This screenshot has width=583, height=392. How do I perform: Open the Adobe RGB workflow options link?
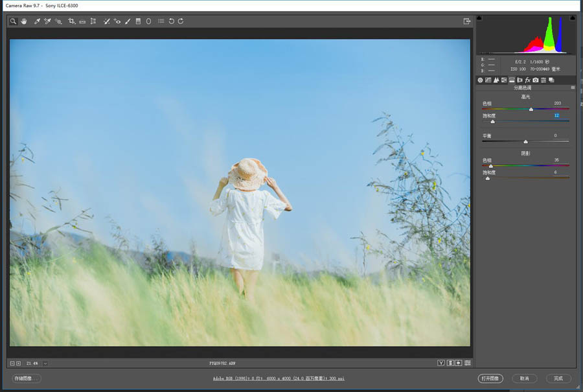279,378
